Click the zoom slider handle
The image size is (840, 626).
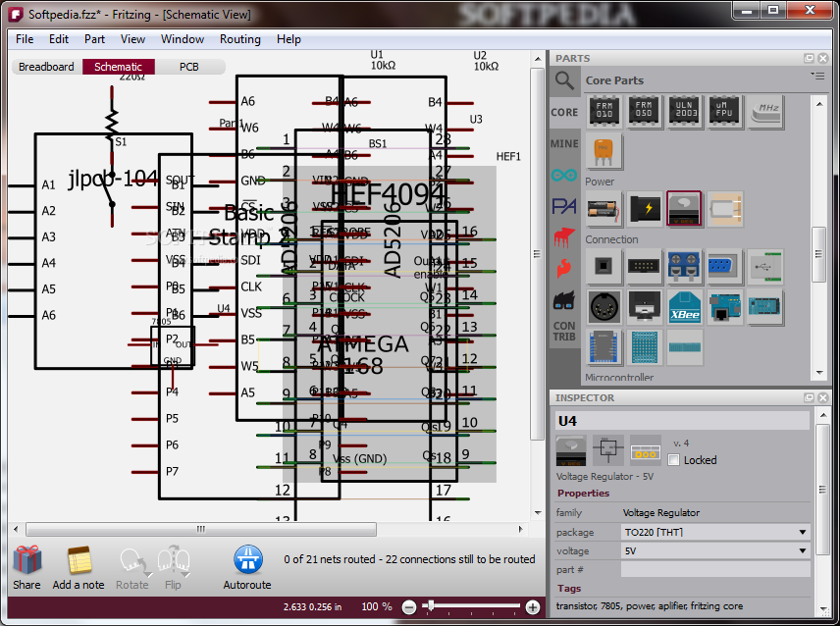pyautogui.click(x=431, y=605)
